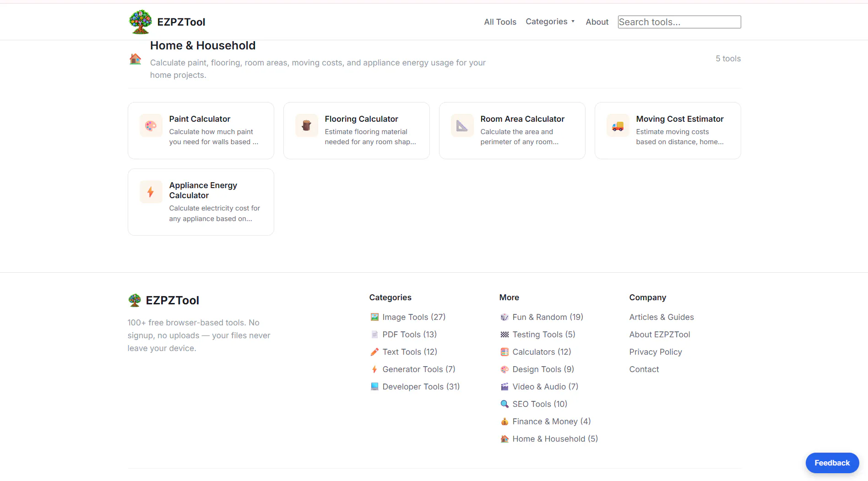
Task: Go to Calculators (12) footer link
Action: [x=542, y=352]
